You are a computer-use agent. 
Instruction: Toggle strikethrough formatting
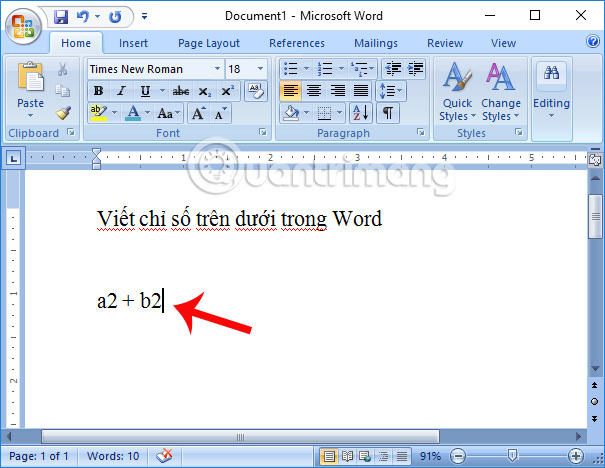click(181, 91)
